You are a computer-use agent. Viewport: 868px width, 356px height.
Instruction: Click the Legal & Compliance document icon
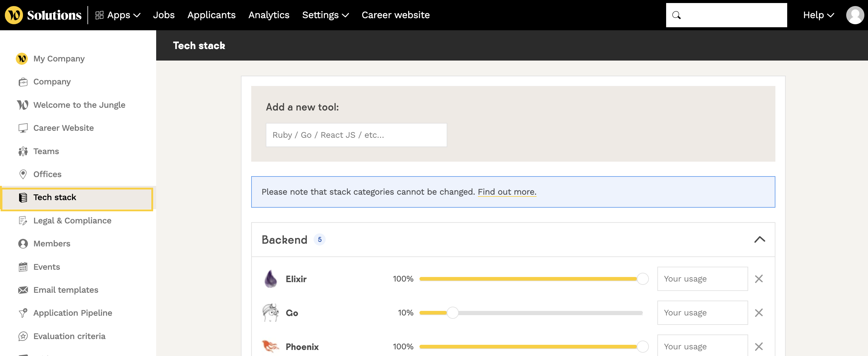point(23,220)
